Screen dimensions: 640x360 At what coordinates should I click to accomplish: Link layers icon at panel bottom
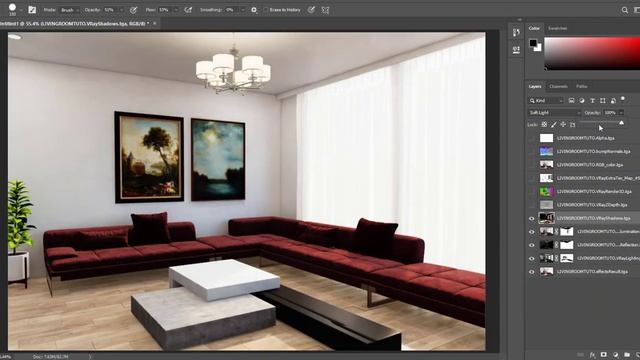click(x=580, y=355)
